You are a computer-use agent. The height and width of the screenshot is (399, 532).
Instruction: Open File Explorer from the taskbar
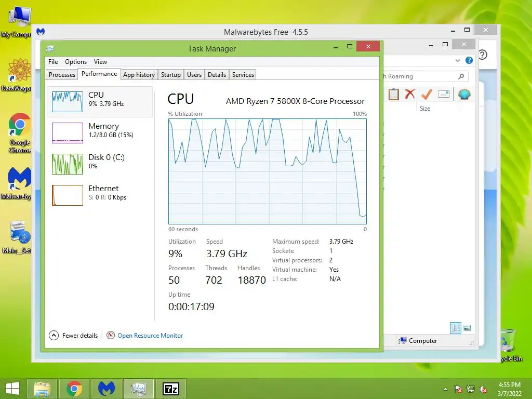pos(42,389)
